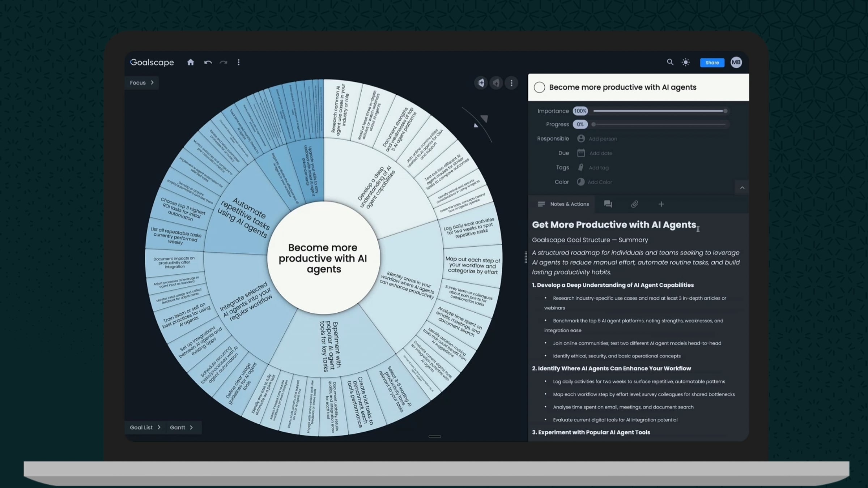Click the 'Get More Productive with AI Agents' notes heading

[614, 224]
